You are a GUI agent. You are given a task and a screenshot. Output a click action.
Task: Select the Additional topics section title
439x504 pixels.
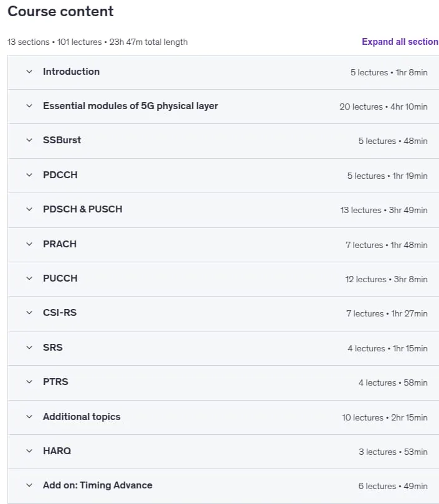click(x=82, y=417)
